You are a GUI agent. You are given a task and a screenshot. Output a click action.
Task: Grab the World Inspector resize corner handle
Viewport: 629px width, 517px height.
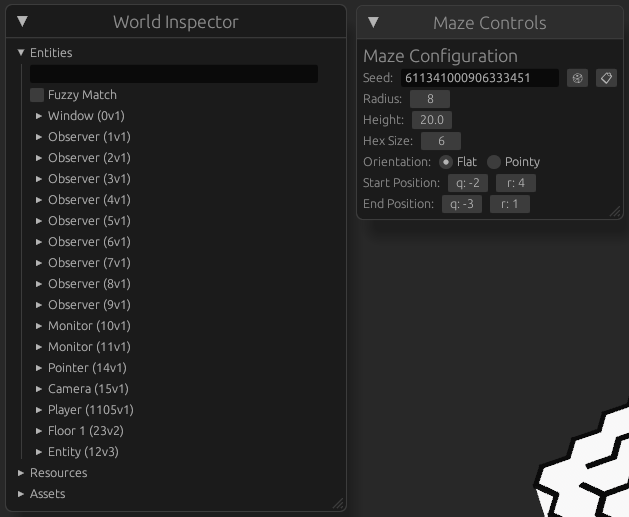[339, 504]
